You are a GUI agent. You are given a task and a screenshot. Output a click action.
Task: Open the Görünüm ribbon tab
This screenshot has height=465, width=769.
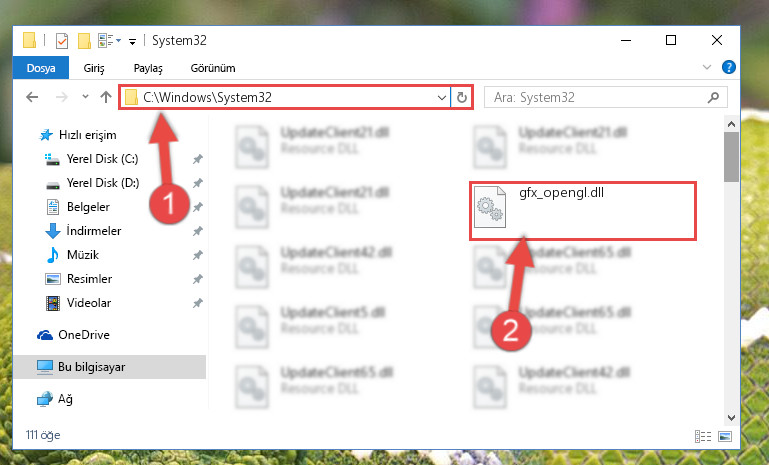[x=213, y=68]
